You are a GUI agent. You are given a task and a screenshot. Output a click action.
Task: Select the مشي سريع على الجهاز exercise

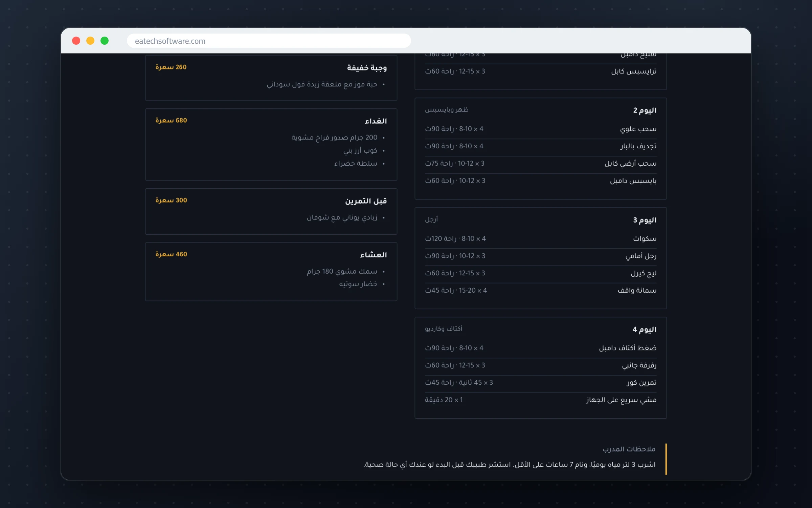[x=621, y=400]
